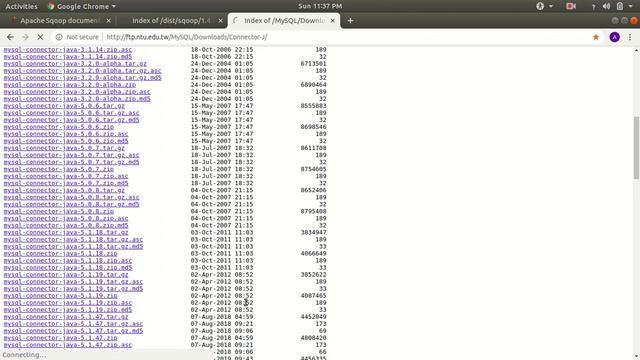The image size is (640, 360).
Task: Open the Google Chrome app menu
Action: (x=82, y=6)
